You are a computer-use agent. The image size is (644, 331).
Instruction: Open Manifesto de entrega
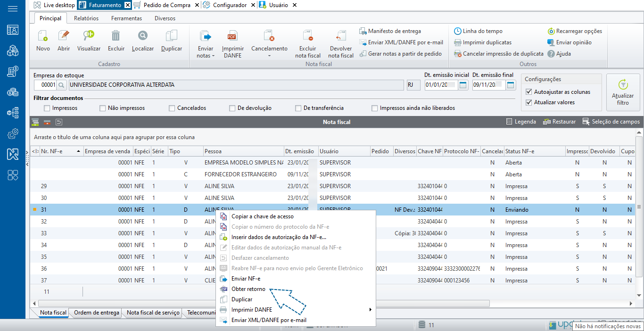(x=390, y=31)
